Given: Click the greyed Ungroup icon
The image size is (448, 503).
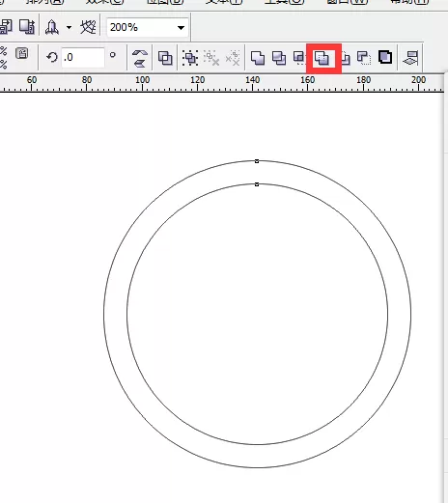Looking at the screenshot, I should pos(211,58).
